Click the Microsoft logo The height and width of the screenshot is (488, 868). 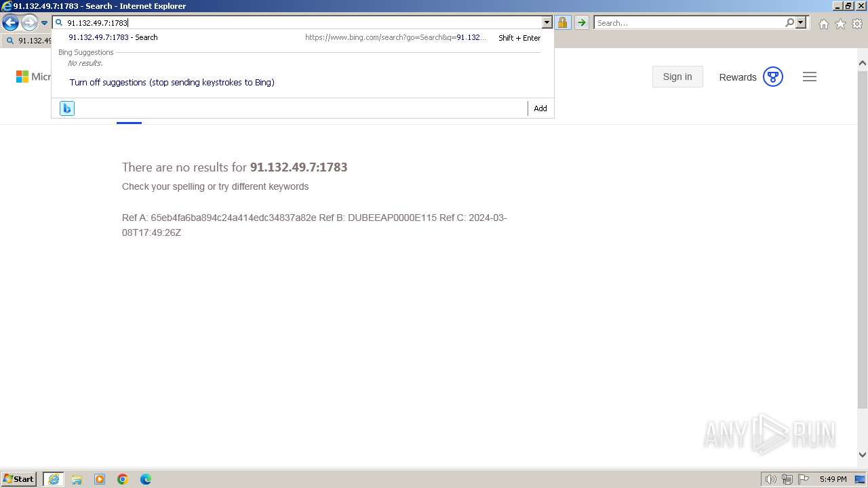click(33, 77)
